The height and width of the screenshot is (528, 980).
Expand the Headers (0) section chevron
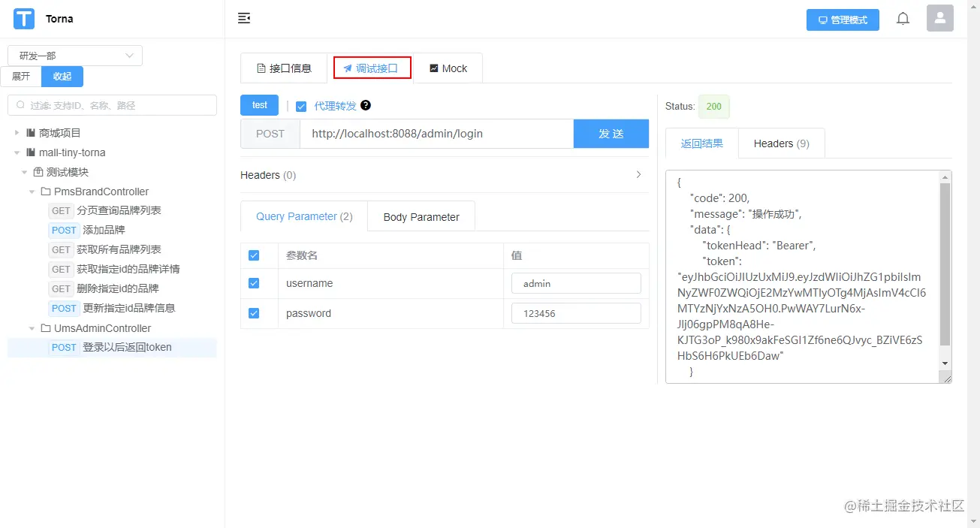point(639,174)
